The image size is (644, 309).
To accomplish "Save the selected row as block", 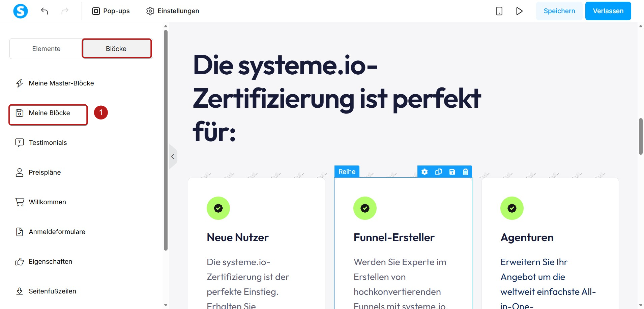I will pyautogui.click(x=452, y=172).
